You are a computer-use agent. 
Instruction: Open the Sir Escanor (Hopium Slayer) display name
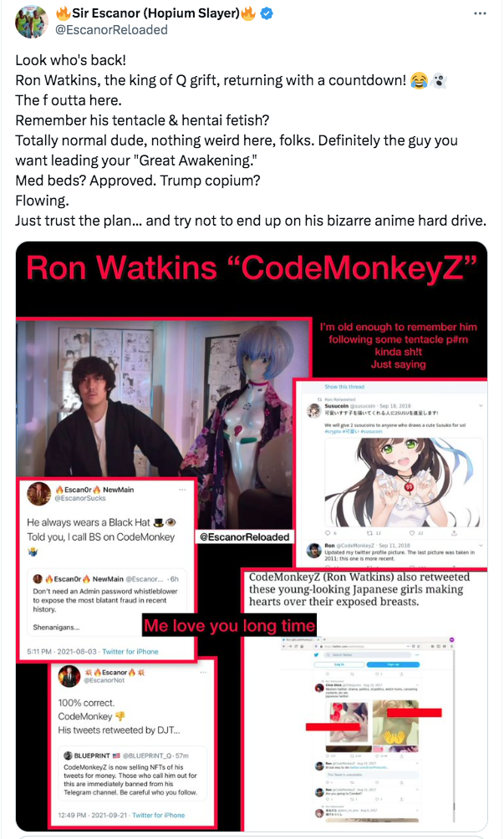click(155, 13)
